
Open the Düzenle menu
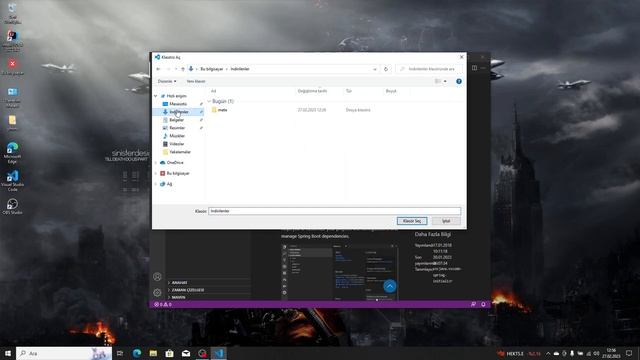[167, 81]
